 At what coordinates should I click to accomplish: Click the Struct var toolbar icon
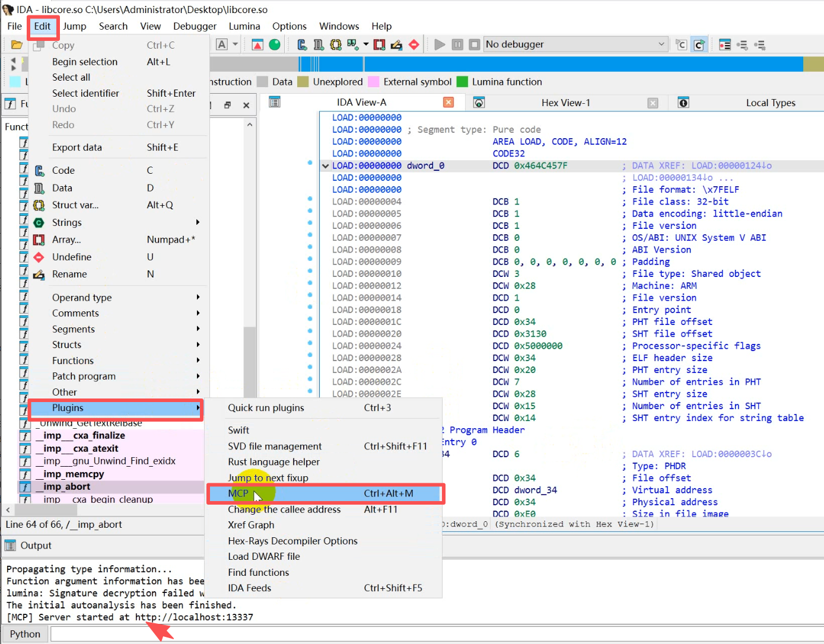336,44
